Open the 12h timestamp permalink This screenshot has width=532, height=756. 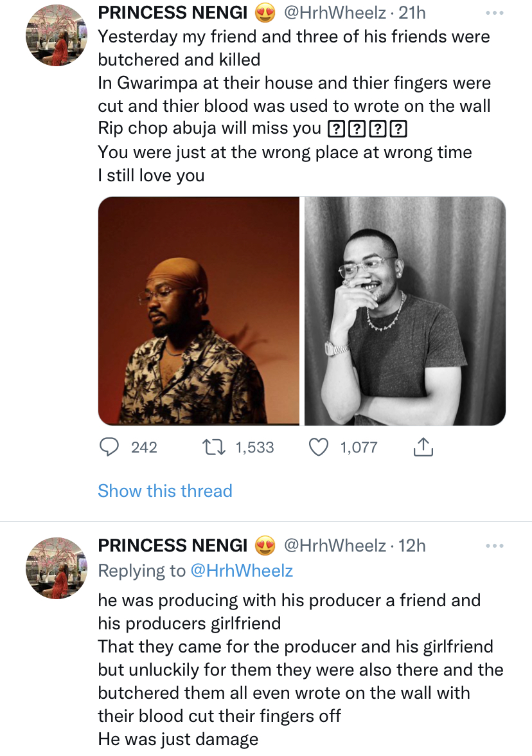(x=412, y=546)
